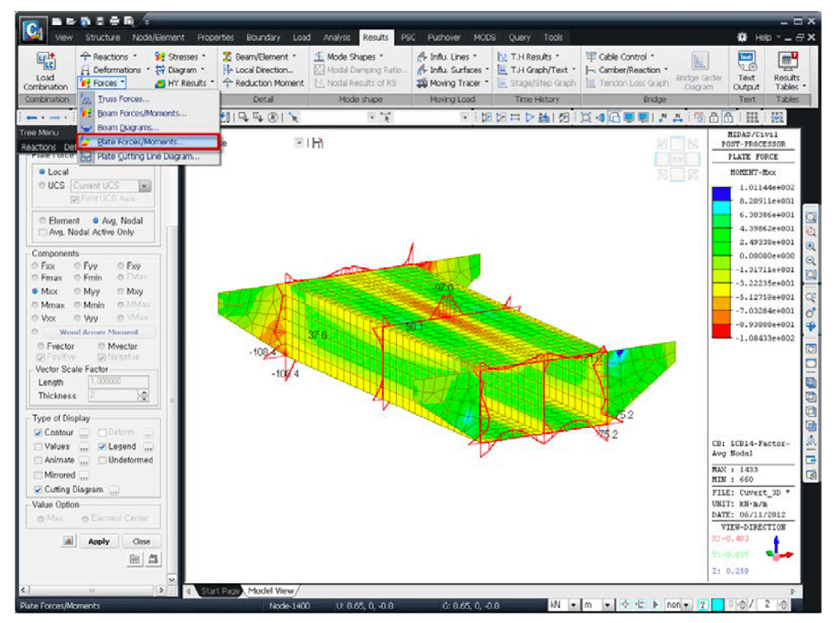This screenshot has width=840, height=623.
Task: Expand the Stresses dropdown
Action: point(204,56)
